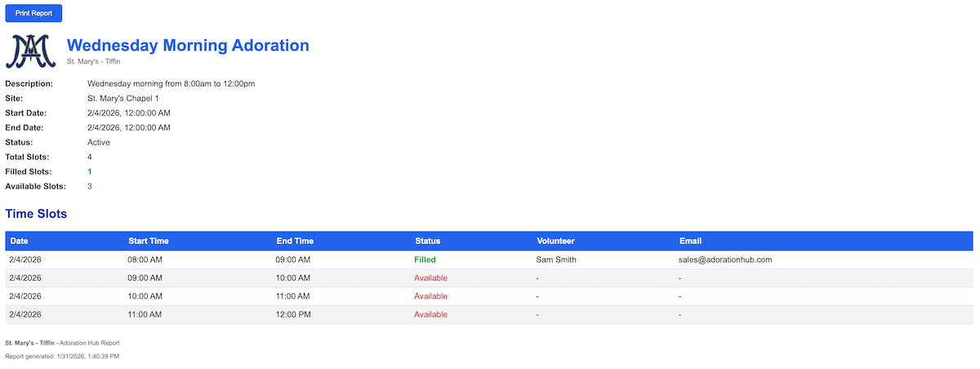The width and height of the screenshot is (980, 369).
Task: Select the 12:00 PM end time cell
Action: click(293, 314)
